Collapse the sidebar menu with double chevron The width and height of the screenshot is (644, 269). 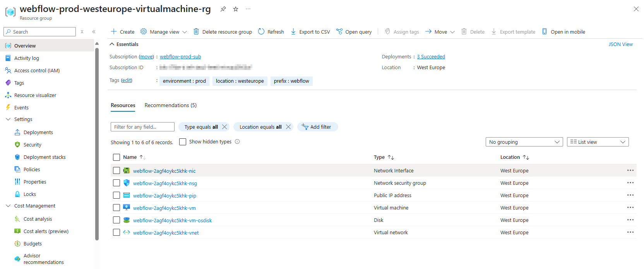click(94, 32)
